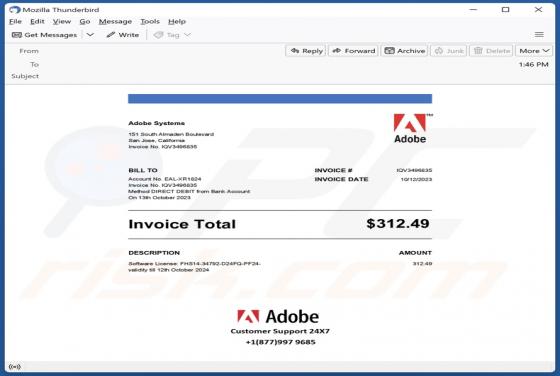The height and width of the screenshot is (376, 560).
Task: Reply to this email
Action: click(306, 51)
